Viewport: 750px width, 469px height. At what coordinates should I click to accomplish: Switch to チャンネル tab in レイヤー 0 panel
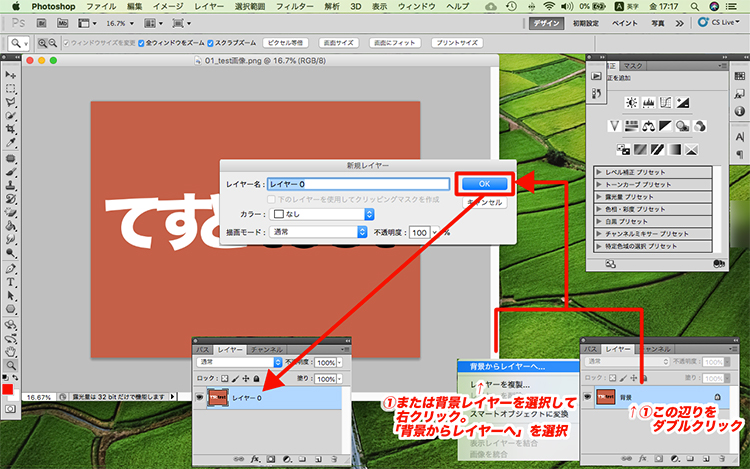266,349
